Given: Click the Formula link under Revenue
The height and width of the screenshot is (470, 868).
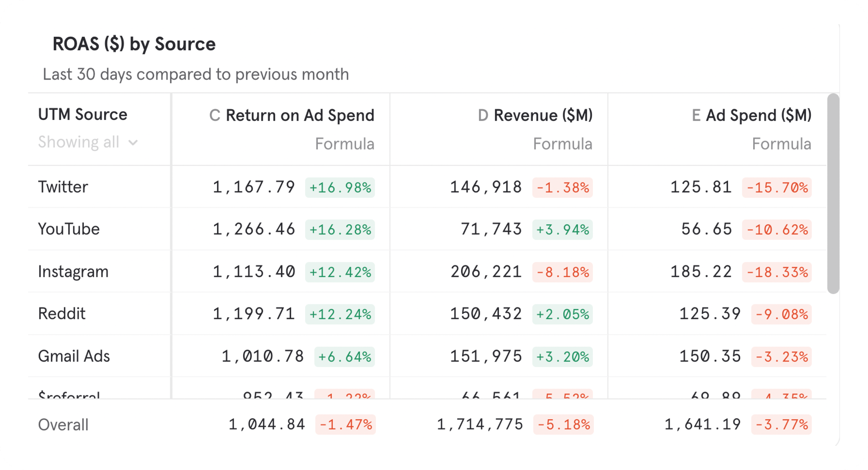Looking at the screenshot, I should coord(563,144).
